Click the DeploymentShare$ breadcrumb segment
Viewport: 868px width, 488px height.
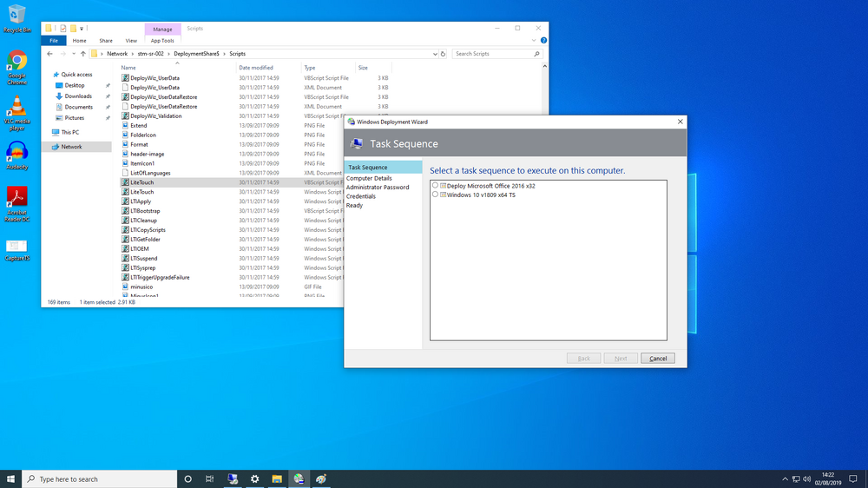coord(196,54)
